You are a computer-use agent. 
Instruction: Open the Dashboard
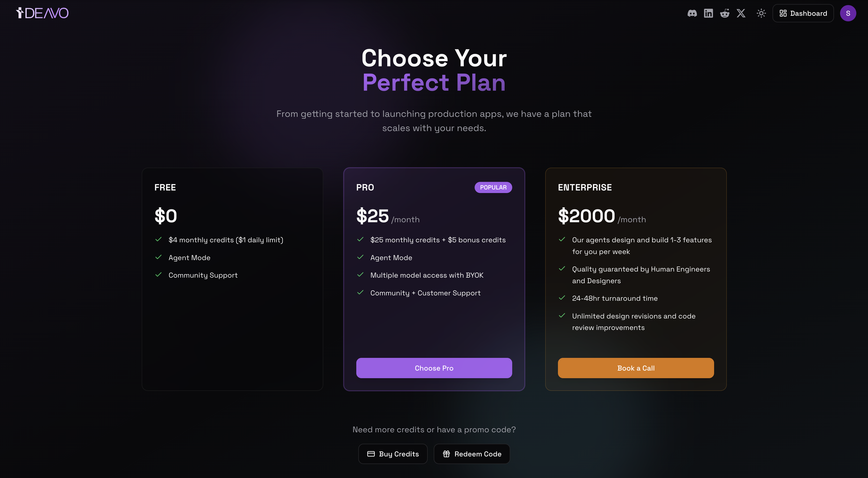pyautogui.click(x=803, y=13)
